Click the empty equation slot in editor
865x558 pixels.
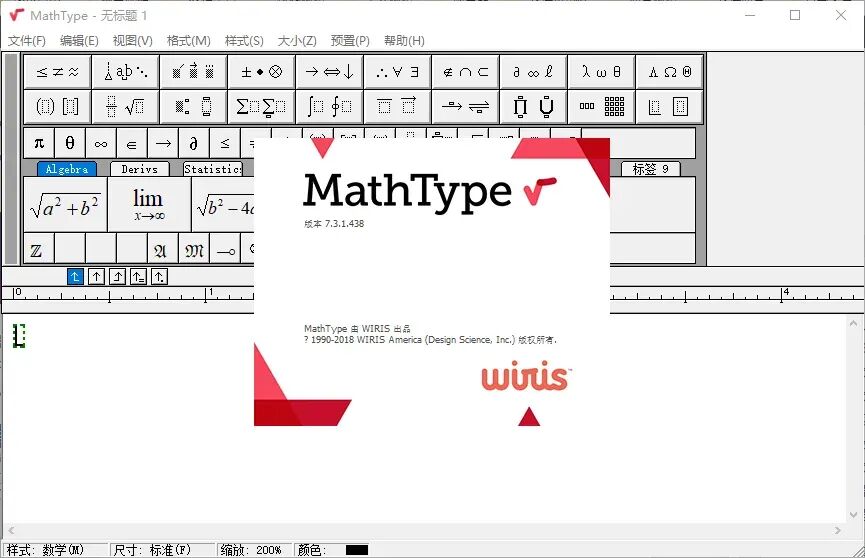pyautogui.click(x=19, y=336)
